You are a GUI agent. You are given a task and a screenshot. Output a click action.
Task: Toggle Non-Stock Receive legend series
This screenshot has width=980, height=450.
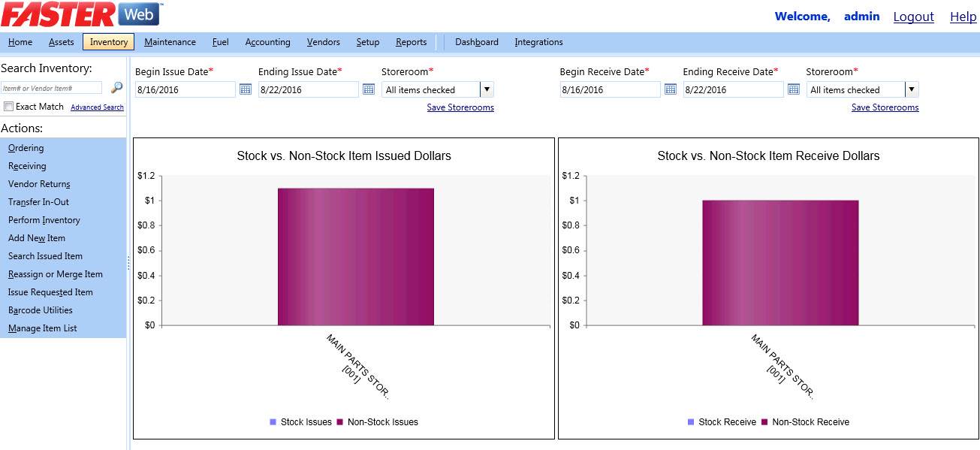[x=804, y=422]
